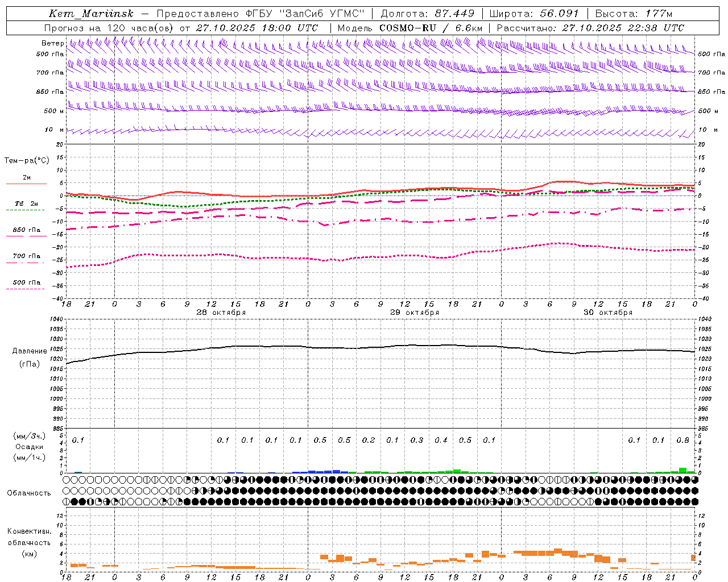Click the 0.2 precipitation value
The image size is (728, 582).
coord(368,440)
